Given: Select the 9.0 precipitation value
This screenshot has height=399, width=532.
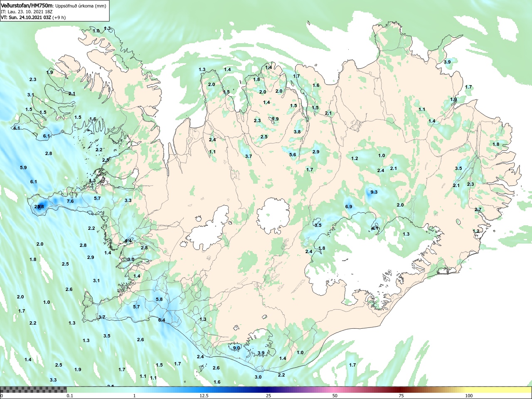Looking at the screenshot, I should pyautogui.click(x=236, y=348).
